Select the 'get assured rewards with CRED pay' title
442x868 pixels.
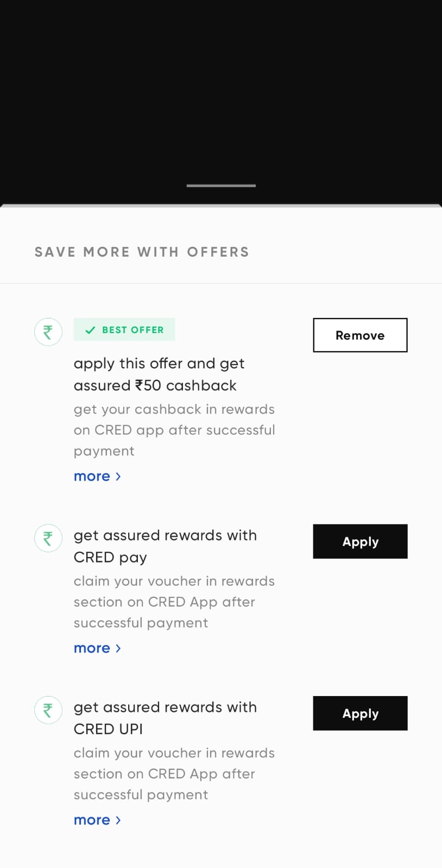[x=165, y=546]
